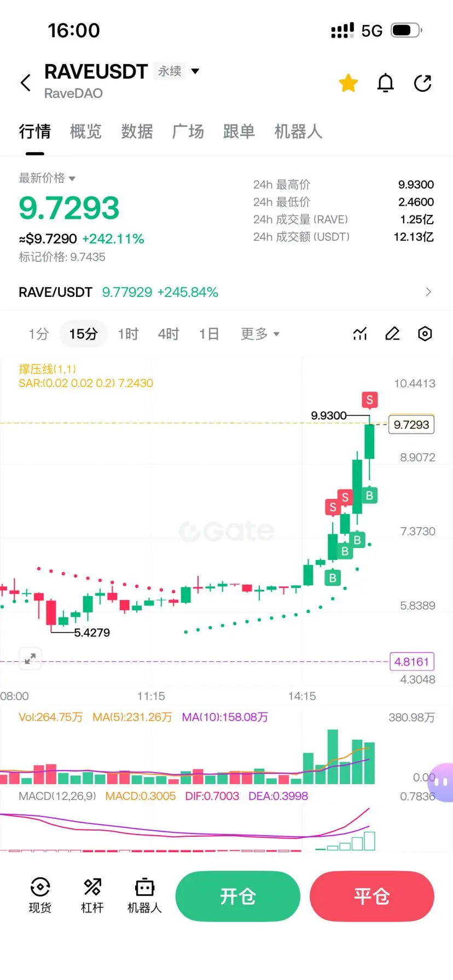The height and width of the screenshot is (980, 453).
Task: Tap the 24h 成交额 value 12.13亿
Action: tap(414, 237)
